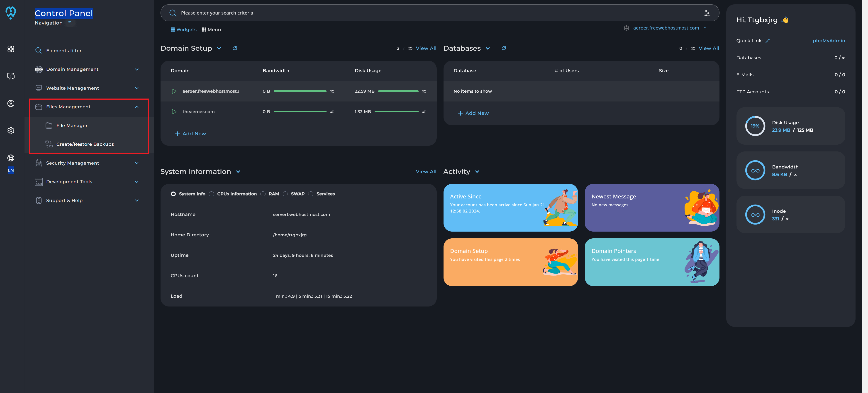The image size is (868, 393).
Task: Click the refresh icon beside Domain Setup
Action: [x=235, y=48]
